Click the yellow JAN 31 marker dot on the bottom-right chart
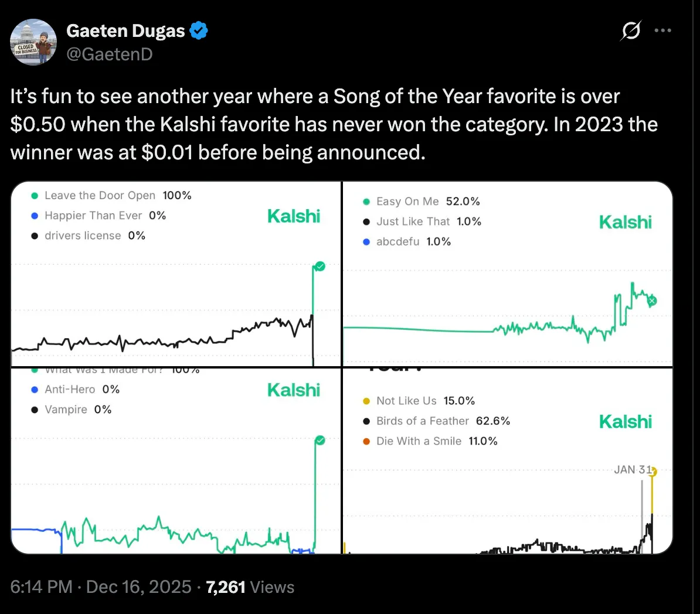Image resolution: width=700 pixels, height=614 pixels. [652, 470]
